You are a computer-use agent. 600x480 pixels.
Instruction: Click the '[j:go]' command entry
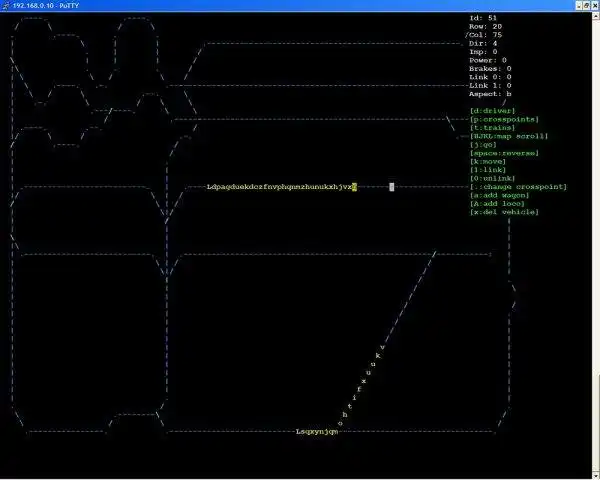point(483,145)
